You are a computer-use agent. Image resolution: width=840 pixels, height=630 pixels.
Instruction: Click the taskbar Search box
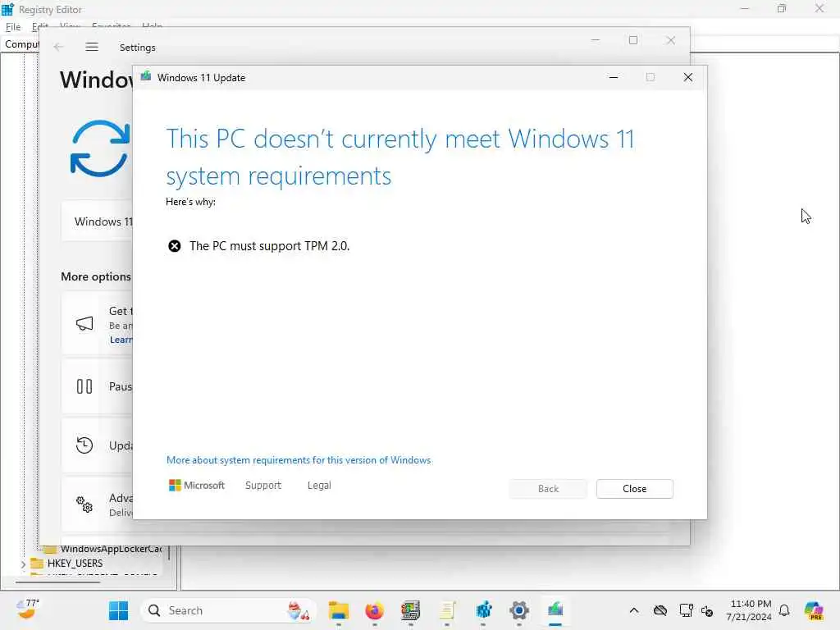point(228,610)
